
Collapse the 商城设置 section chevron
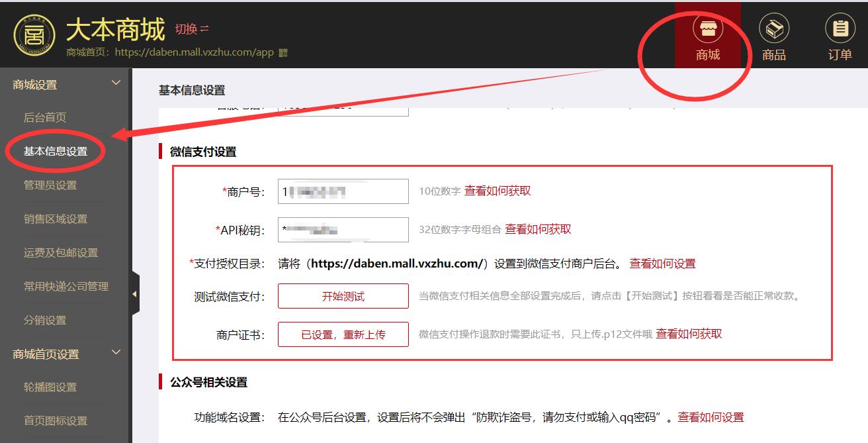point(116,82)
